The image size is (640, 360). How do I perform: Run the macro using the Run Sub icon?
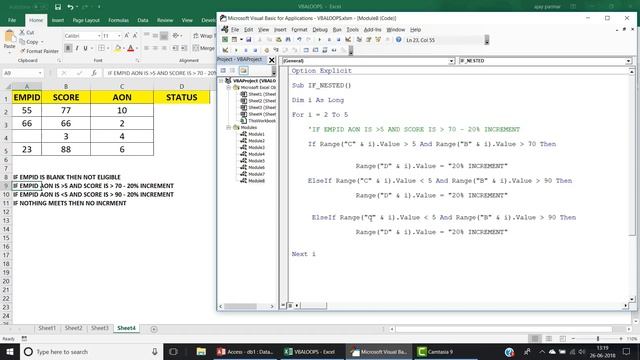[320, 40]
